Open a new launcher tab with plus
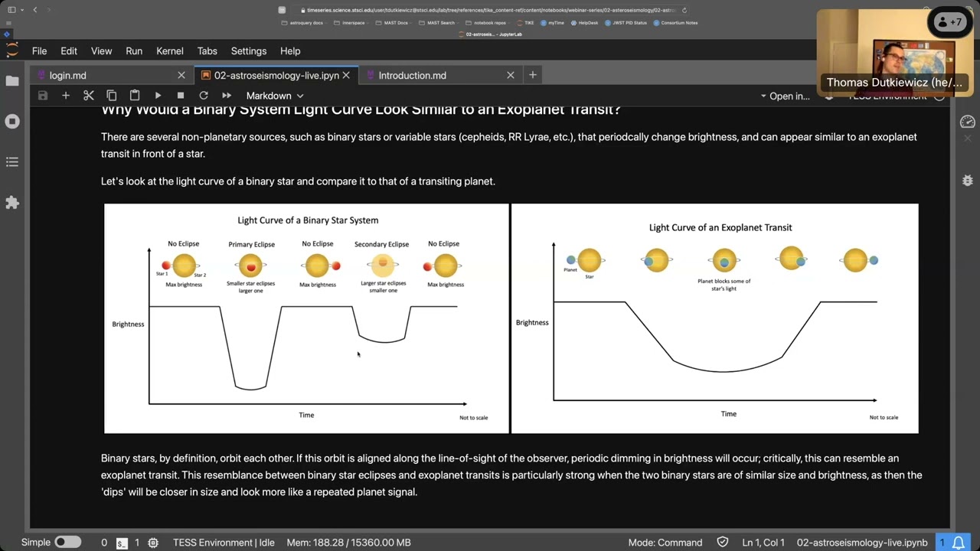This screenshot has width=980, height=551. (533, 75)
